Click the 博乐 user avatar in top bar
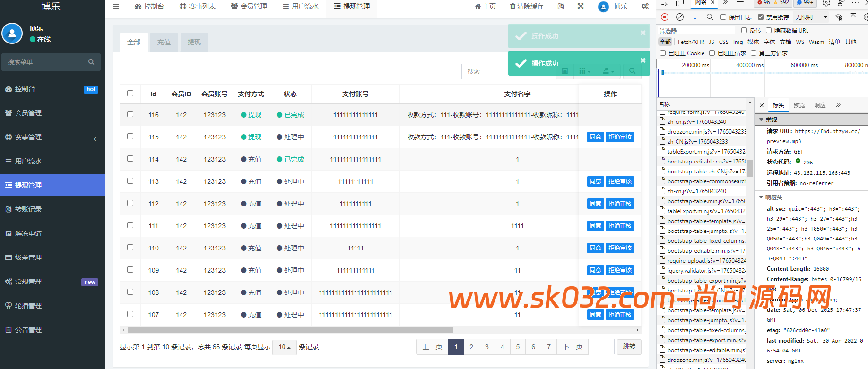 tap(603, 7)
